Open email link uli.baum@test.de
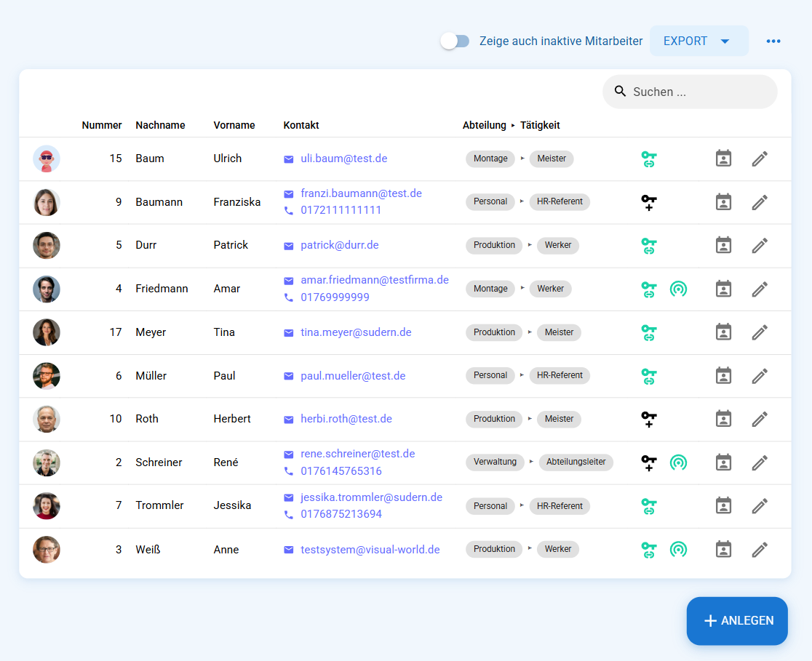Screen dimensions: 812x661 pyautogui.click(x=344, y=159)
